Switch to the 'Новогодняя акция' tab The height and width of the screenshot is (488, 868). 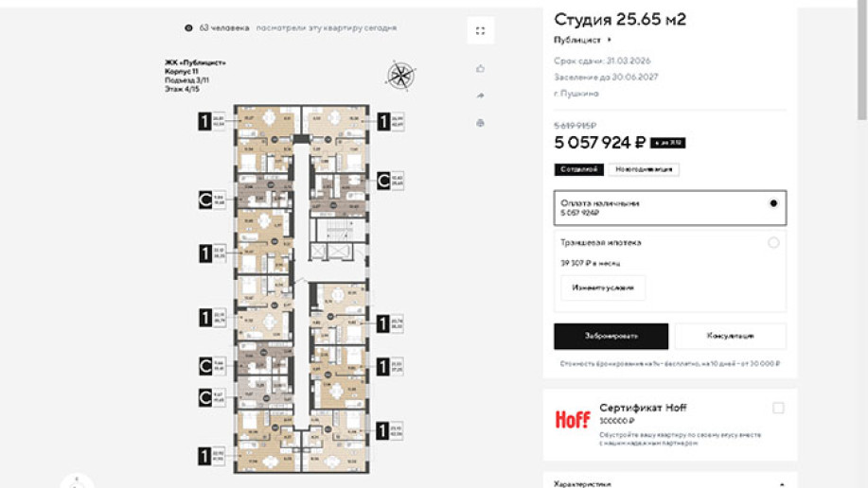[x=643, y=169]
